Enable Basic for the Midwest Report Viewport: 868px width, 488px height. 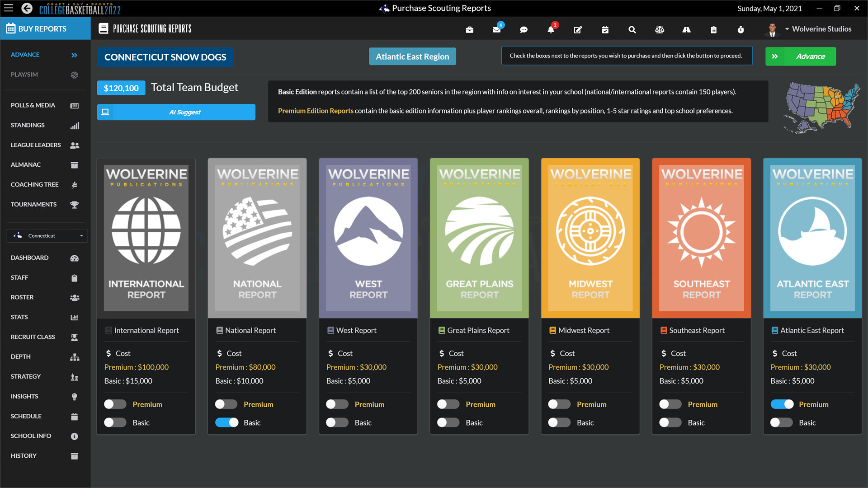pos(559,422)
